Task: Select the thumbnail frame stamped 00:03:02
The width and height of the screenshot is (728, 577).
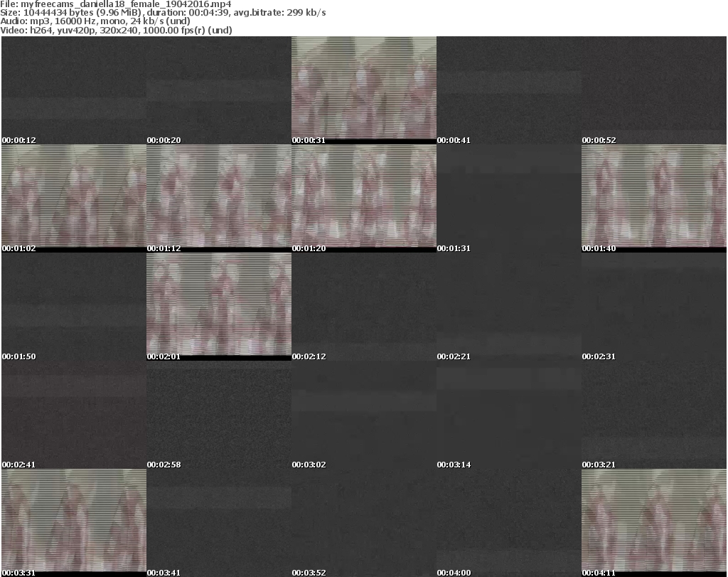Action: pos(364,415)
